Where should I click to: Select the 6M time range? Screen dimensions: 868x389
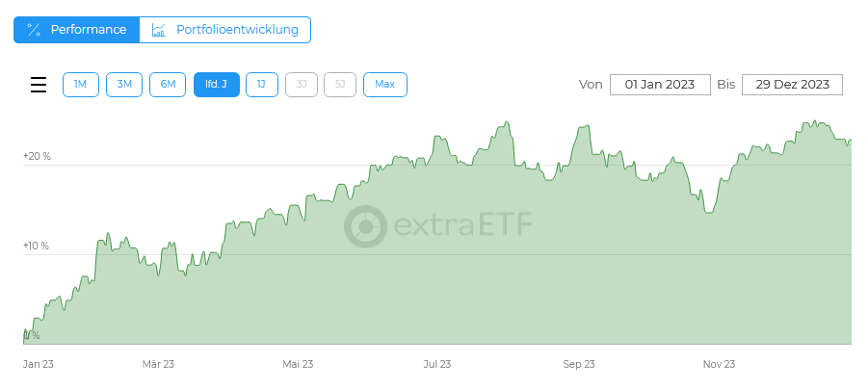pyautogui.click(x=168, y=85)
